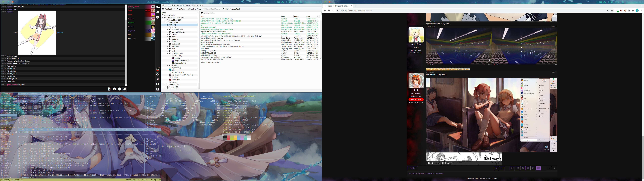
Task: Click the Remove link beside the chat image
Action: (59, 33)
